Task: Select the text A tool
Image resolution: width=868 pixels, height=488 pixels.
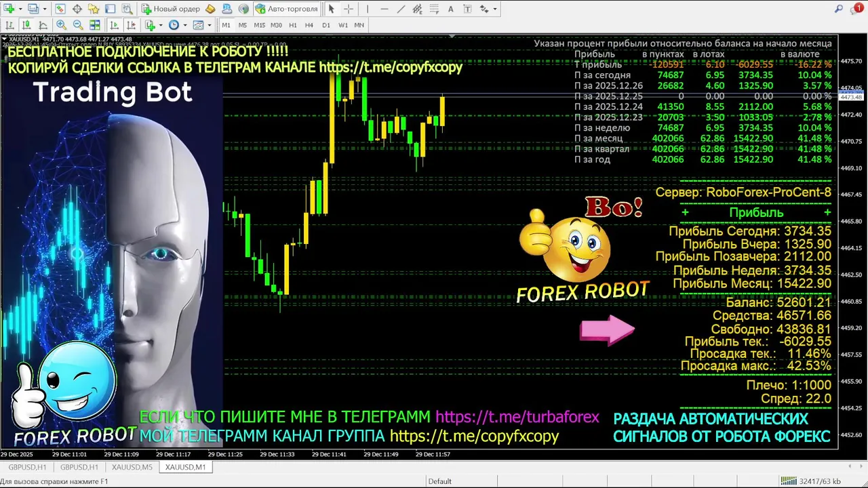Action: (451, 9)
